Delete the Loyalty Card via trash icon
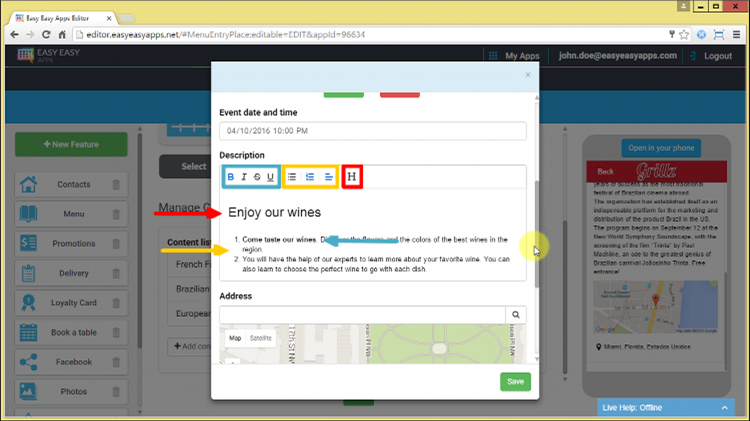Image resolution: width=750 pixels, height=421 pixels. [116, 303]
